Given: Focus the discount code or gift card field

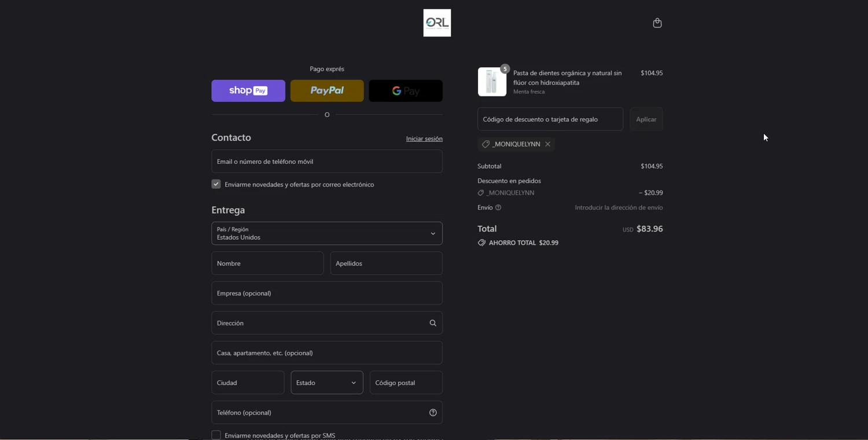Looking at the screenshot, I should pos(550,119).
